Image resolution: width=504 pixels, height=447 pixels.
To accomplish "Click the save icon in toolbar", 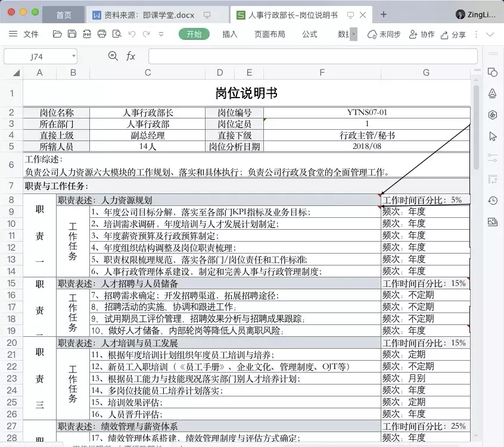I will click(x=72, y=35).
